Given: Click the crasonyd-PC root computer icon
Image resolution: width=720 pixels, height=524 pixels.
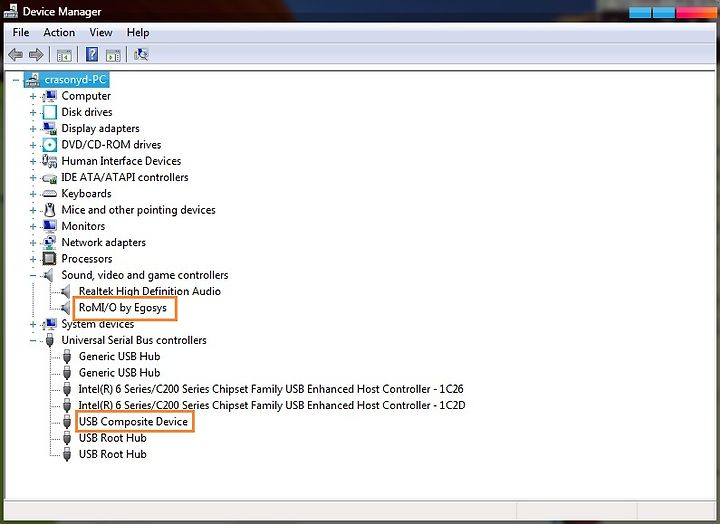Looking at the screenshot, I should [x=33, y=80].
